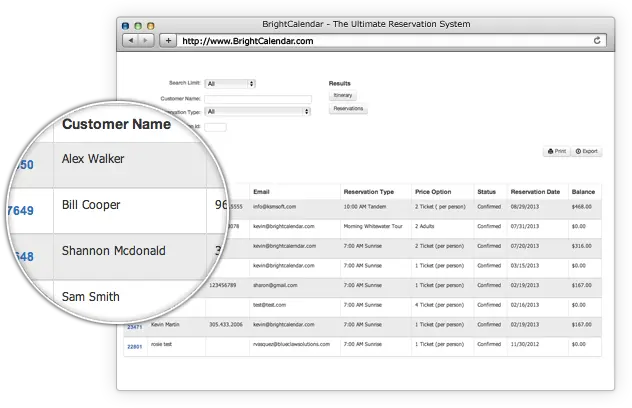
Task: Open reservation ID 22801 link
Action: 133,346
